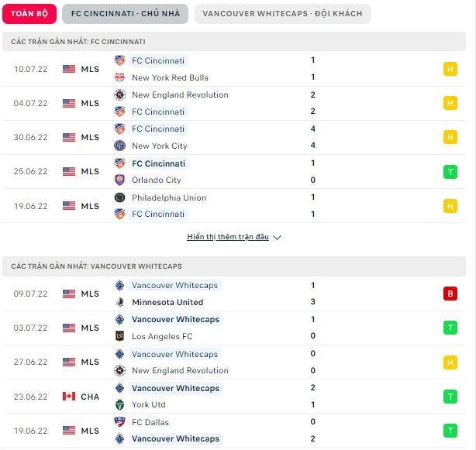
Task: Click yellow H badge for 10.07.22 match
Action: (450, 69)
